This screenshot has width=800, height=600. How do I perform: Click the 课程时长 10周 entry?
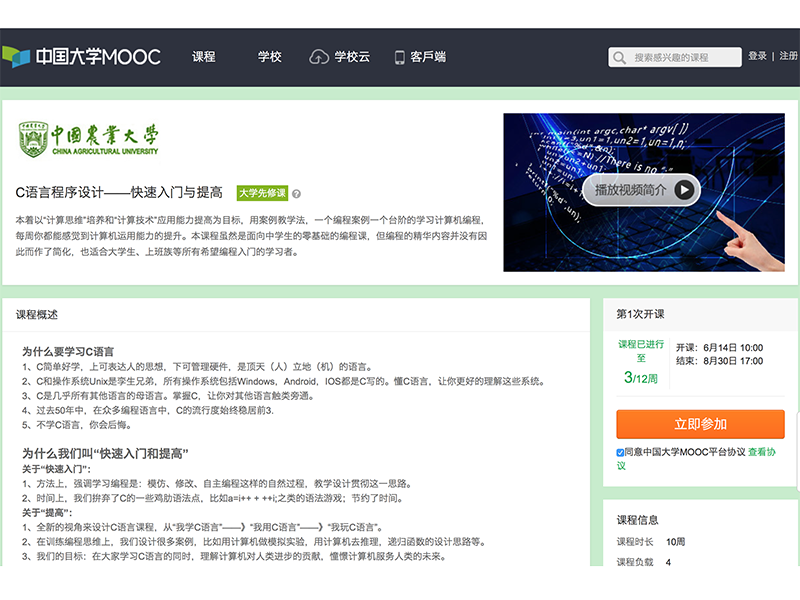[651, 542]
